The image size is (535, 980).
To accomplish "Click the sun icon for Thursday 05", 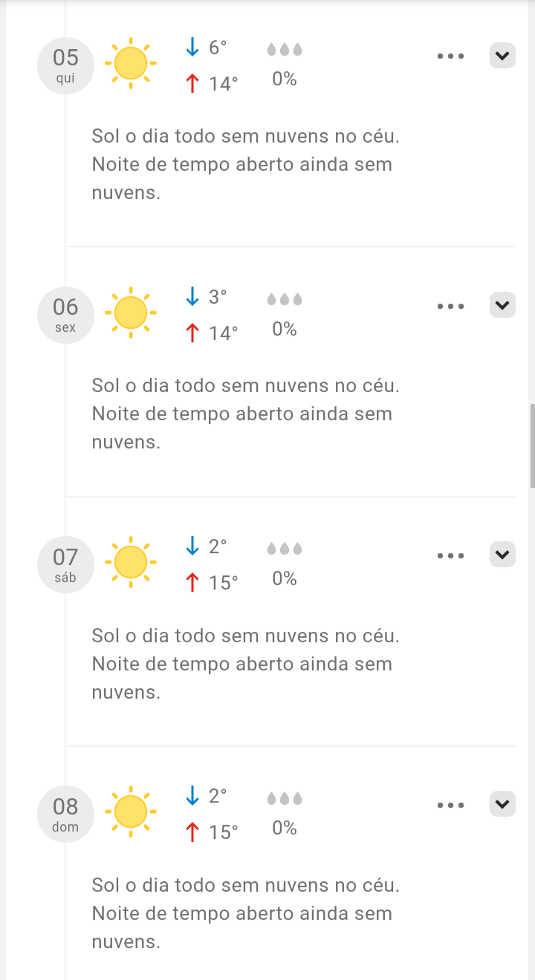I will tap(131, 63).
